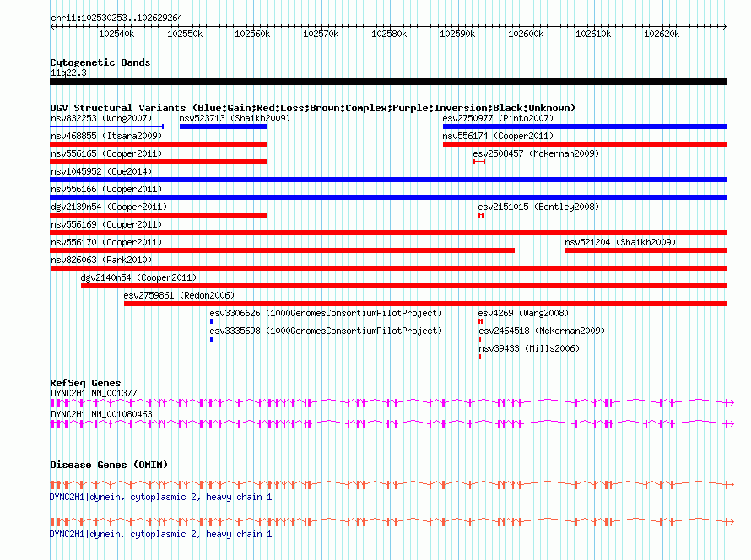Click the DGV Structural Variants track title

[x=312, y=108]
